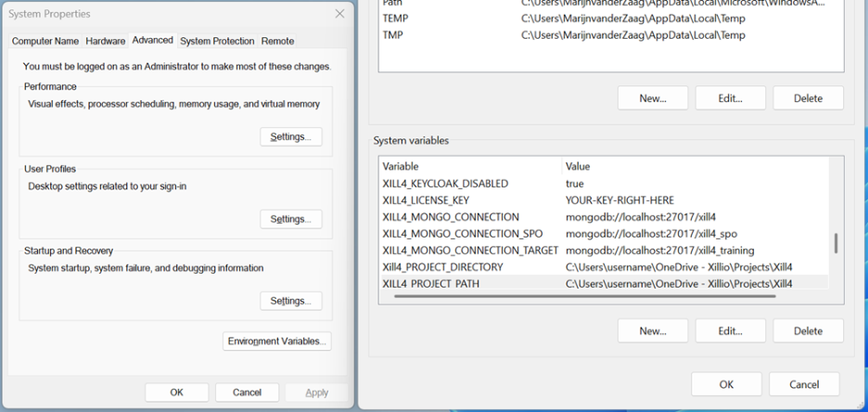Viewport: 868px width, 412px height.
Task: Click Delete under user variables
Action: tap(808, 98)
